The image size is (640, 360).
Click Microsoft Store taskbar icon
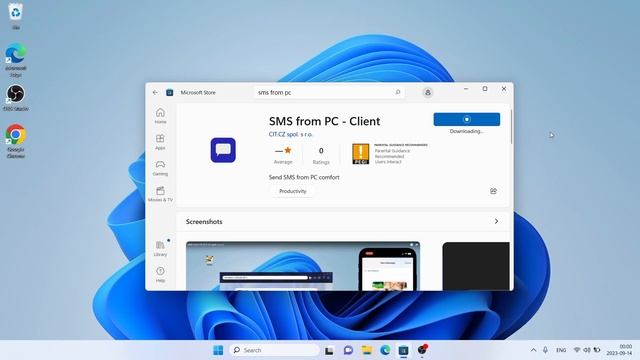click(403, 350)
